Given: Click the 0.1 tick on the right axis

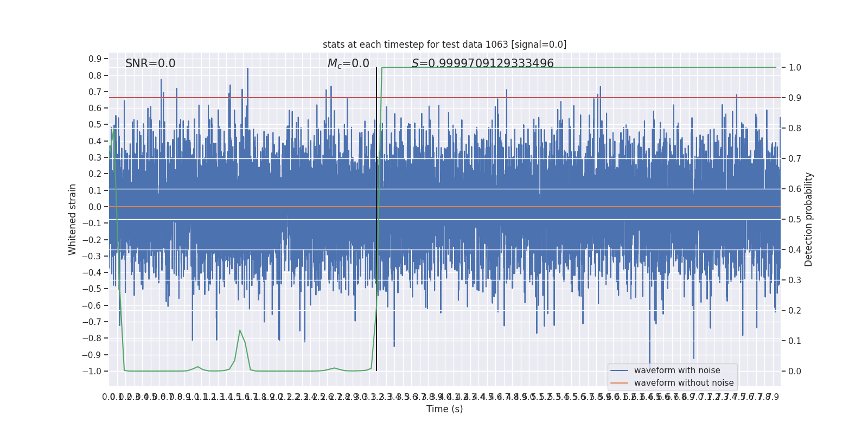Looking at the screenshot, I should (x=795, y=341).
